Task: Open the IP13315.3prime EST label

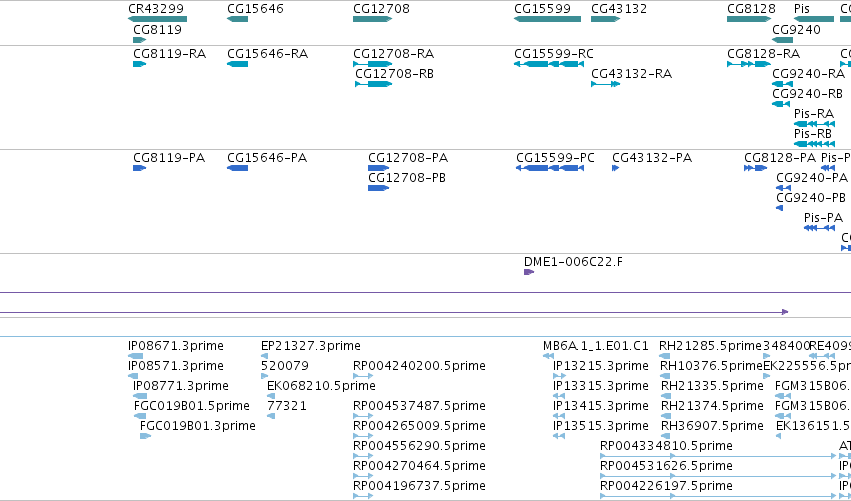Action: [x=601, y=386]
